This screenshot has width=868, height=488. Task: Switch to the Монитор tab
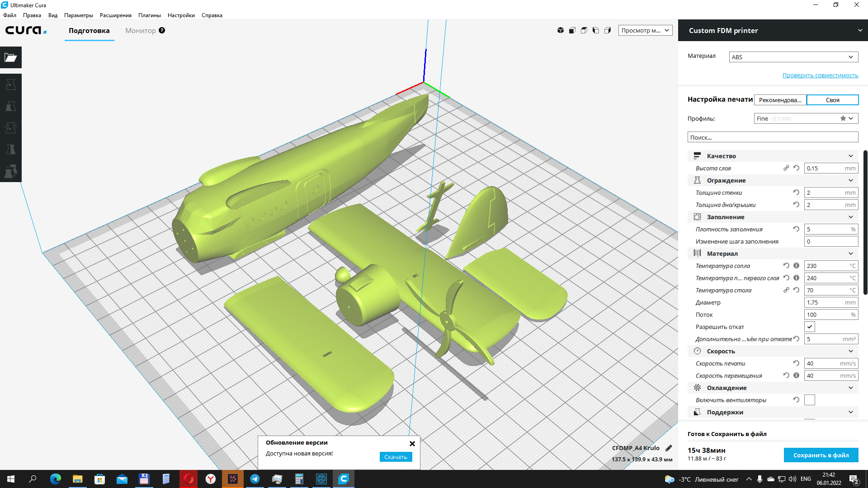click(x=141, y=31)
